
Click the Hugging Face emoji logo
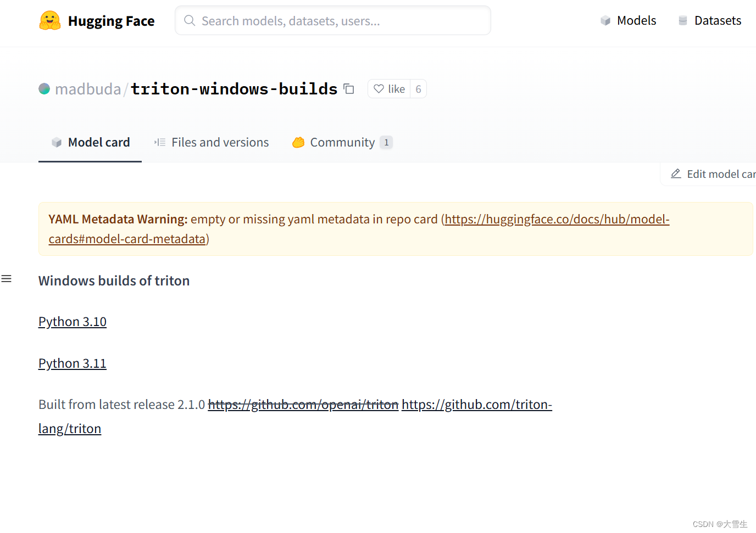[50, 21]
